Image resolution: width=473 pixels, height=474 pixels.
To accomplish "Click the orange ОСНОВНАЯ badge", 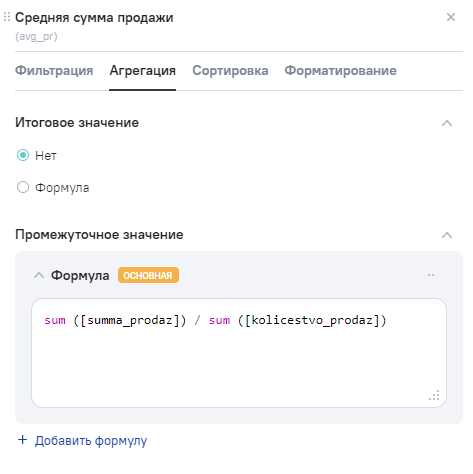I will pyautogui.click(x=148, y=275).
